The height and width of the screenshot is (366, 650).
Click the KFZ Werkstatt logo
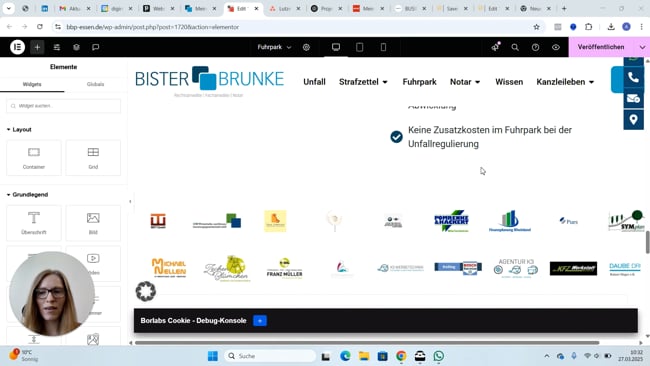[x=573, y=268]
